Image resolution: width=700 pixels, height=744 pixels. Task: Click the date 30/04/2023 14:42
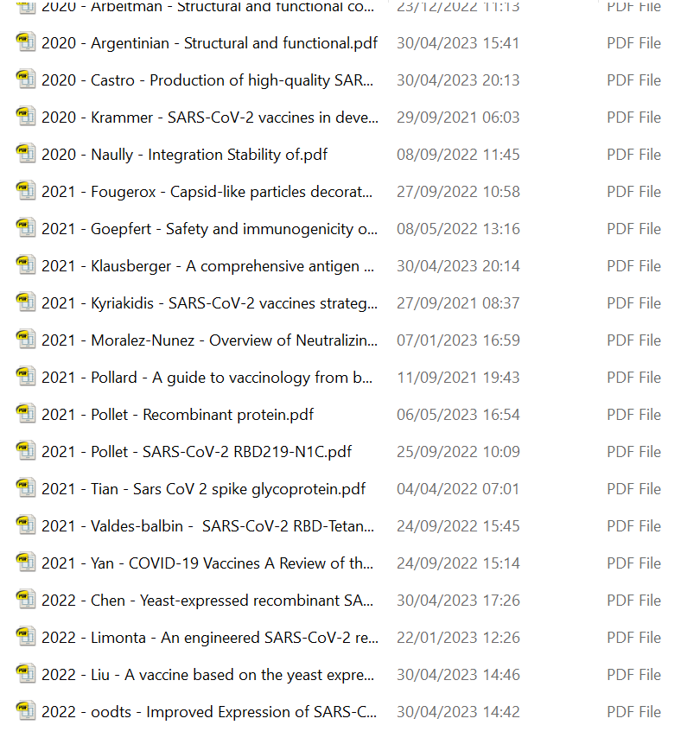(458, 712)
